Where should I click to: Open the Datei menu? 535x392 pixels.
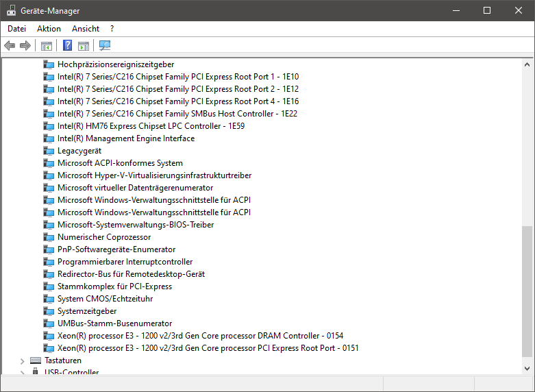pyautogui.click(x=16, y=29)
